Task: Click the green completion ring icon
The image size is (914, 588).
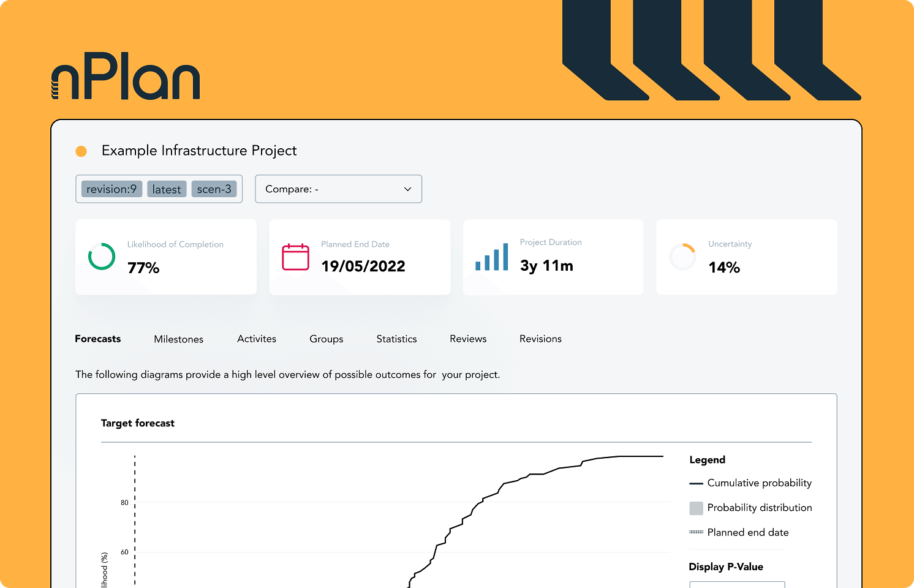Action: (x=102, y=257)
